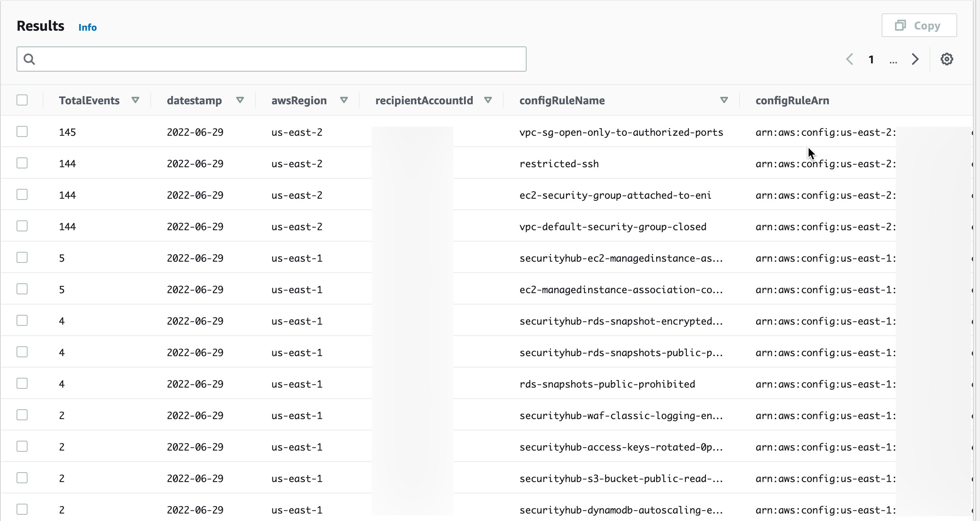The image size is (980, 521).
Task: Sort by configRuleName column arrow
Action: [724, 100]
